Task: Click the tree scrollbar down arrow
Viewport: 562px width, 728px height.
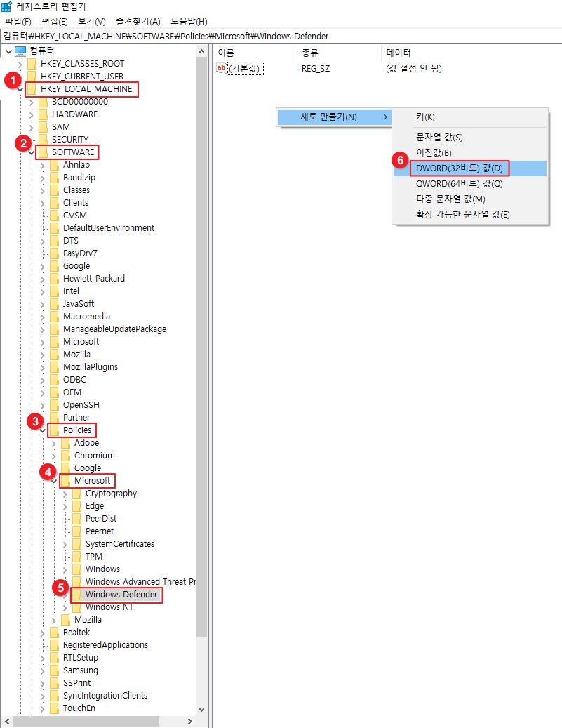Action: coord(201,709)
